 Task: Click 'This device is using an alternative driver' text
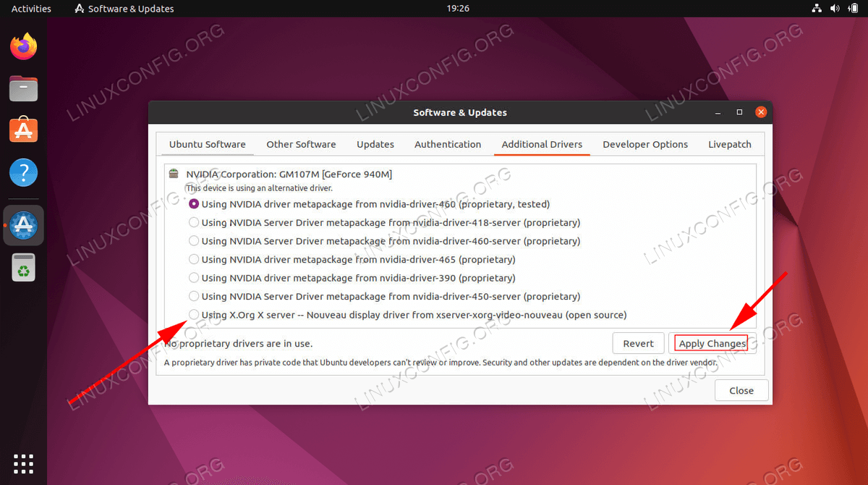259,188
